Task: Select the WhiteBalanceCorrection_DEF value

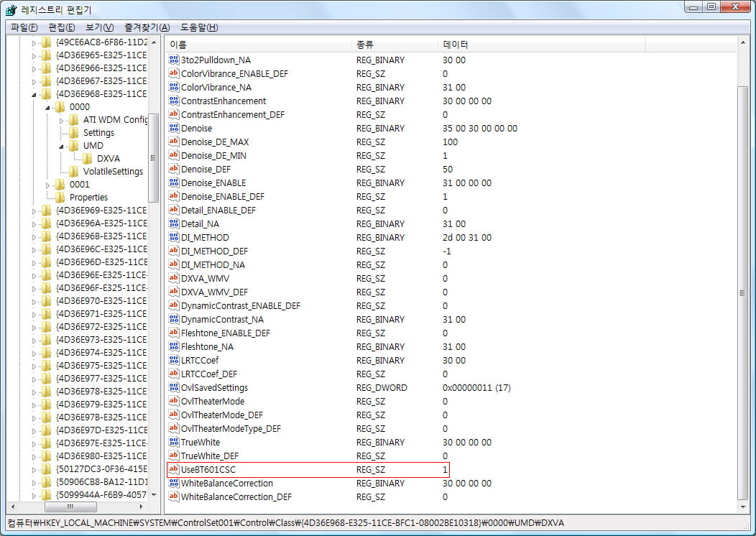Action: [236, 496]
